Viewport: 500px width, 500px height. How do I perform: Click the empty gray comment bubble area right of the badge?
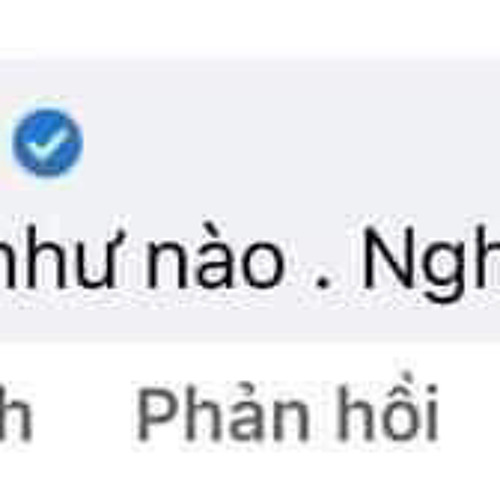290,143
